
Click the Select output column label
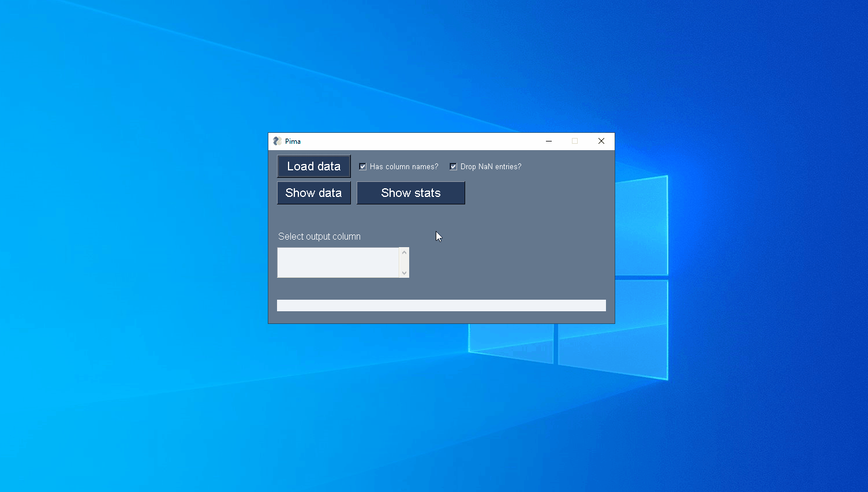point(319,236)
